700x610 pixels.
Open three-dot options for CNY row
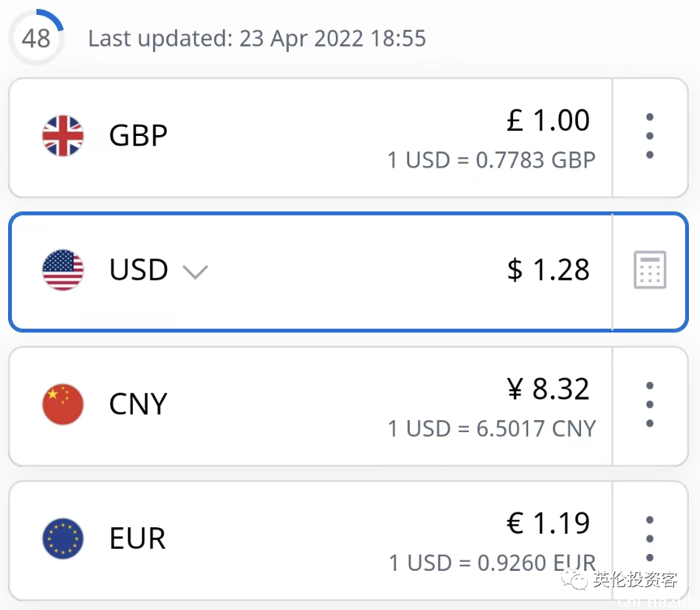click(x=650, y=405)
